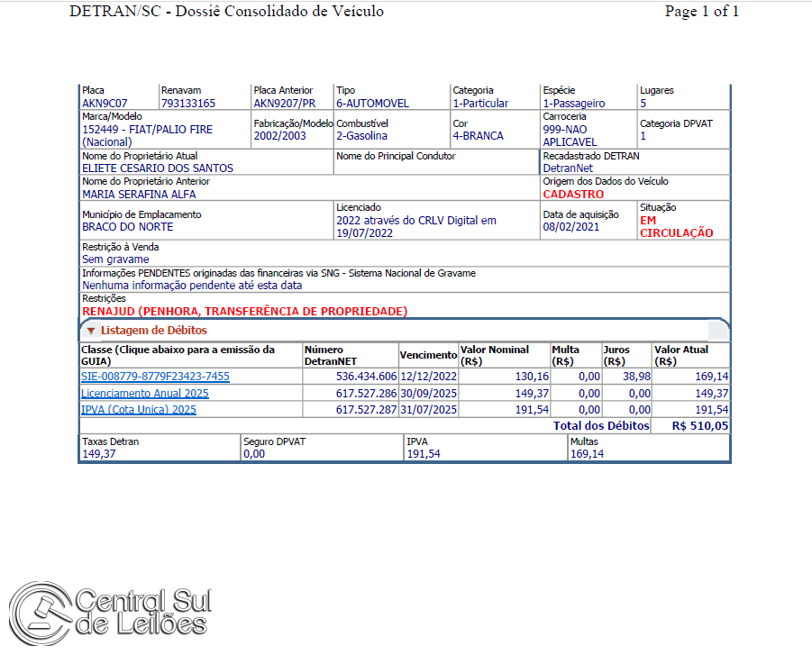Click the Page 1 of 1 indicator

tap(702, 11)
